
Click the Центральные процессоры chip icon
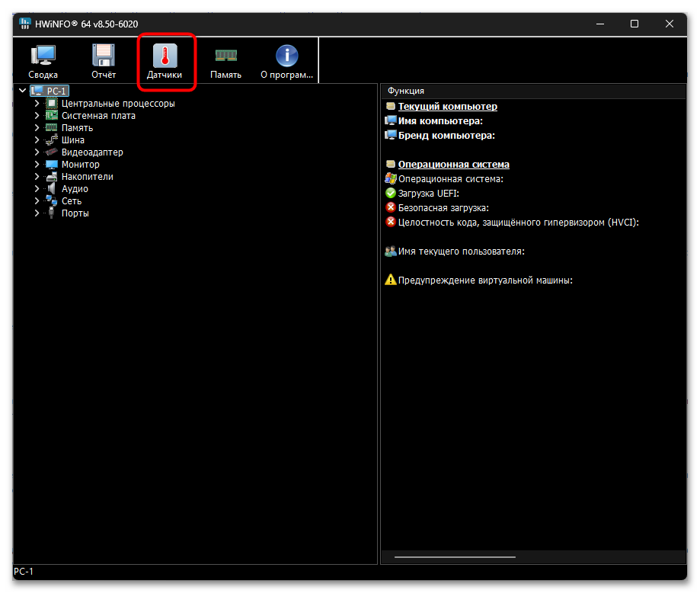click(52, 103)
